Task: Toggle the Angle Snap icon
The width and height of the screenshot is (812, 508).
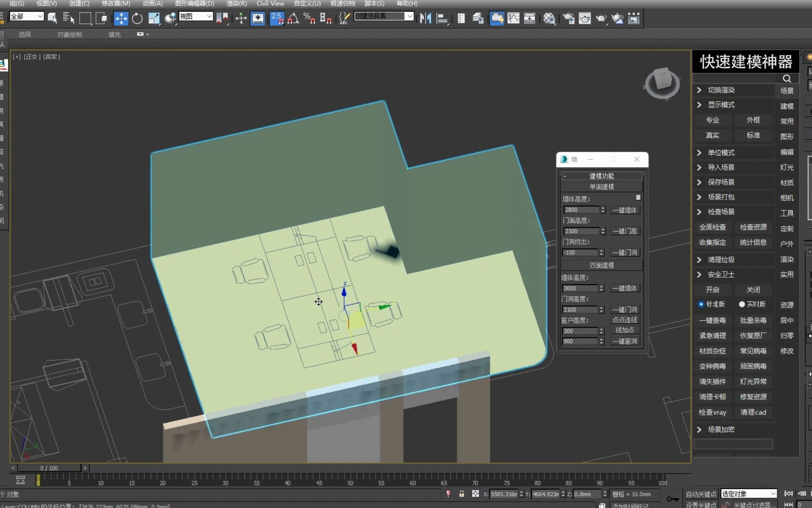Action: pyautogui.click(x=293, y=18)
